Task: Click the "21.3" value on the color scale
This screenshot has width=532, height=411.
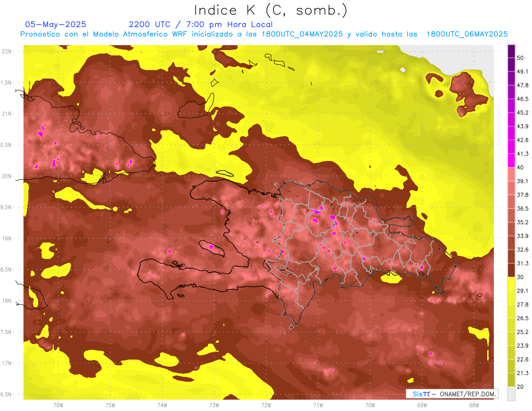Action: pyautogui.click(x=523, y=373)
